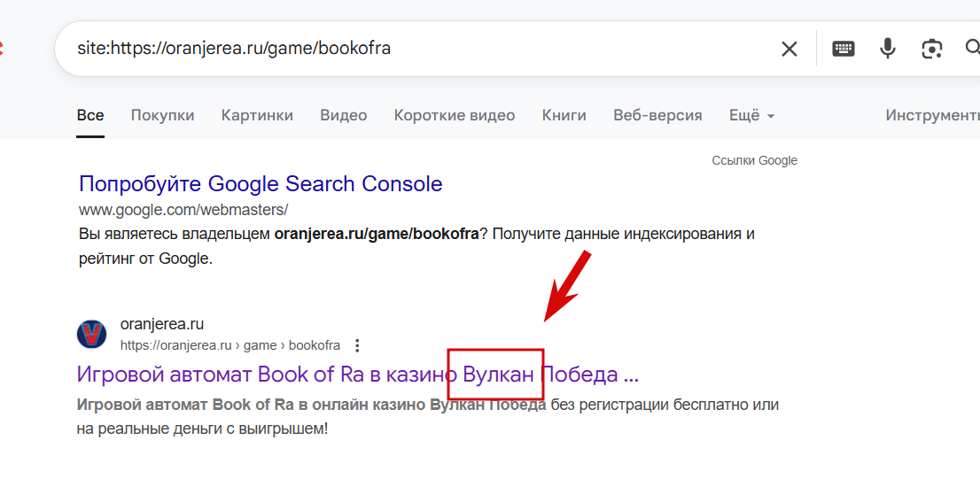Open search by image camera icon

(x=931, y=49)
